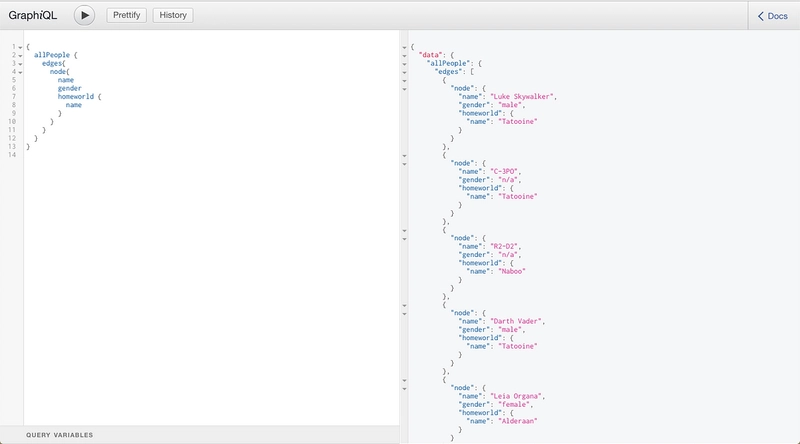The image size is (800, 444).
Task: Fold the "edges" array in results
Action: click(x=405, y=72)
